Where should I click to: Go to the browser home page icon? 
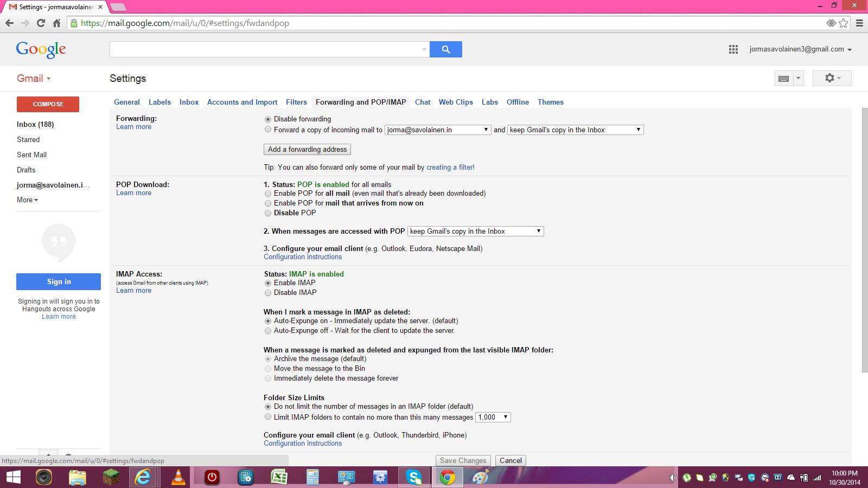pyautogui.click(x=56, y=23)
